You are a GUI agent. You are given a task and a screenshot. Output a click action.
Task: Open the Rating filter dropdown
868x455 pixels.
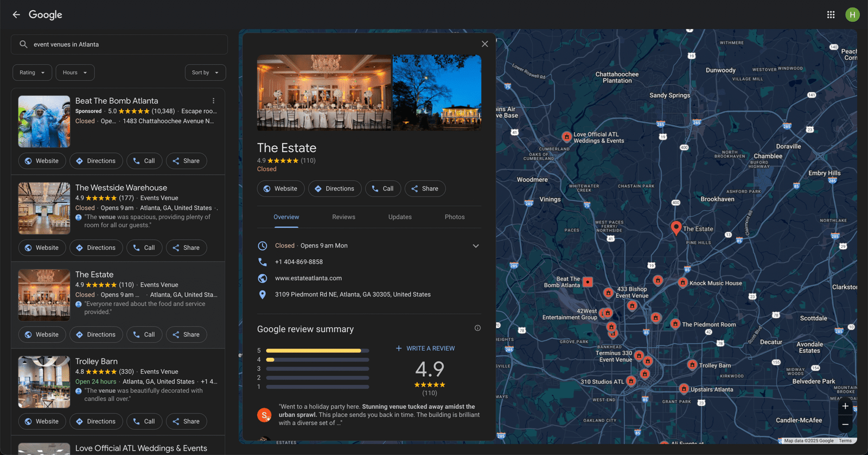pos(33,73)
